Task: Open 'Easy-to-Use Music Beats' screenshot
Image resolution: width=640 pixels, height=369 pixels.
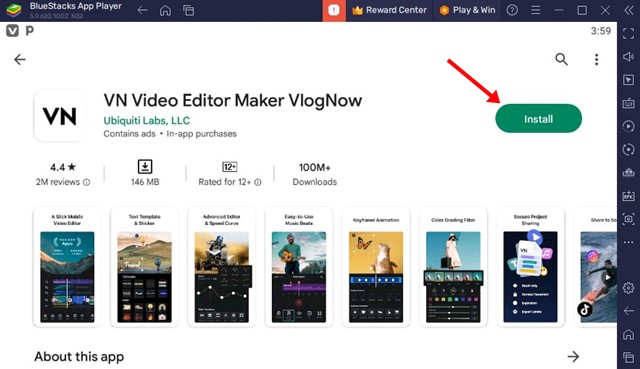Action: tap(299, 267)
